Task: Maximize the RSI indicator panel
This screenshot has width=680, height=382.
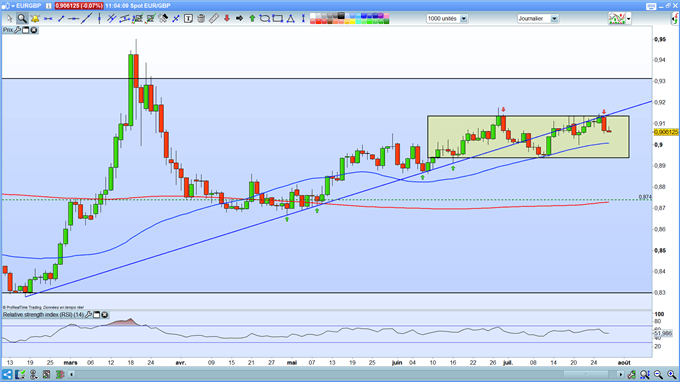Action: point(97,314)
